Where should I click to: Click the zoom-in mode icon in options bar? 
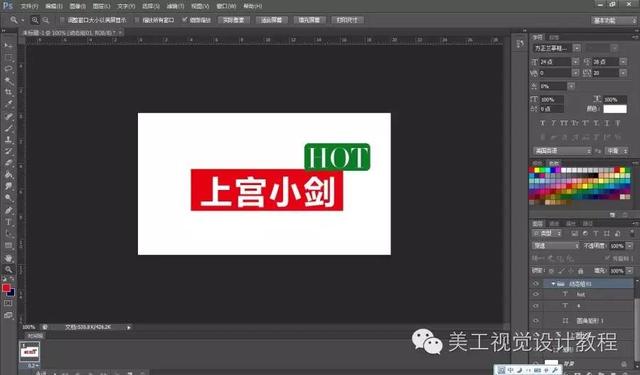[35, 20]
